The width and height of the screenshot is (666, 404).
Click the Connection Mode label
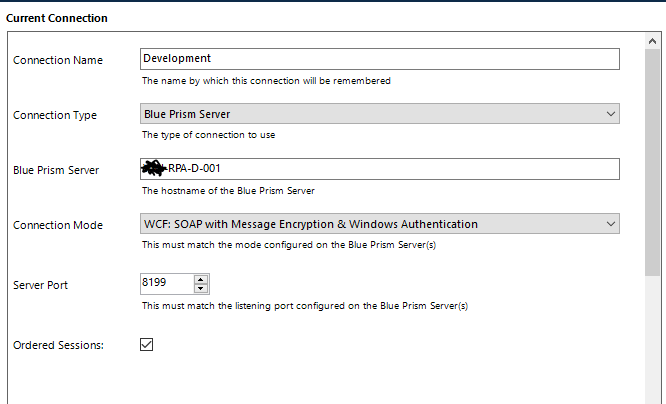[58, 225]
